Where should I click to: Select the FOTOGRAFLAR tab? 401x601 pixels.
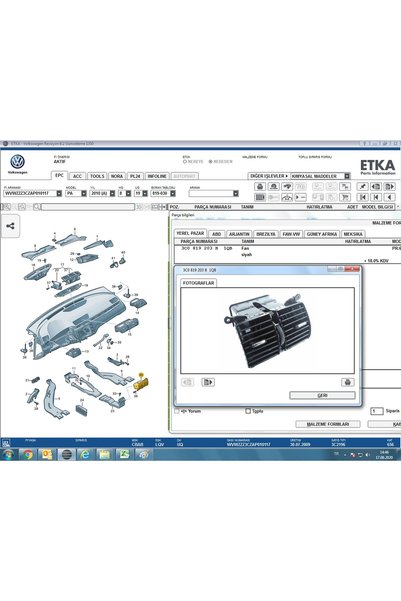pos(199,283)
